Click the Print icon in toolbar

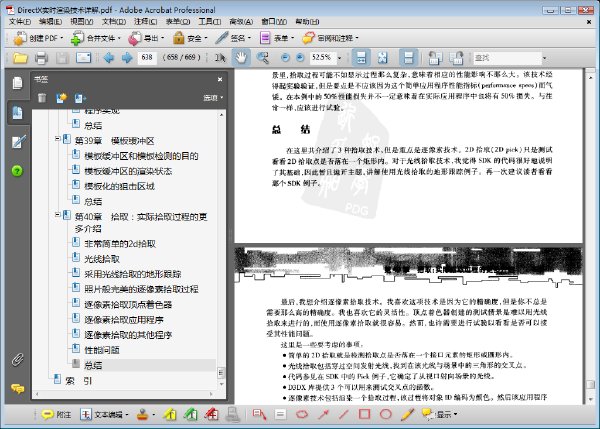(41, 58)
